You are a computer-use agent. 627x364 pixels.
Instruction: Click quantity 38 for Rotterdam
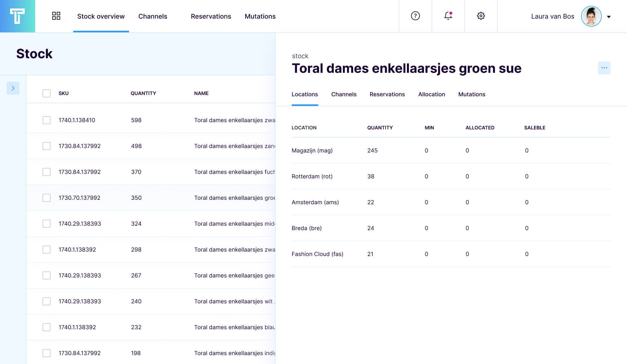[x=371, y=176]
